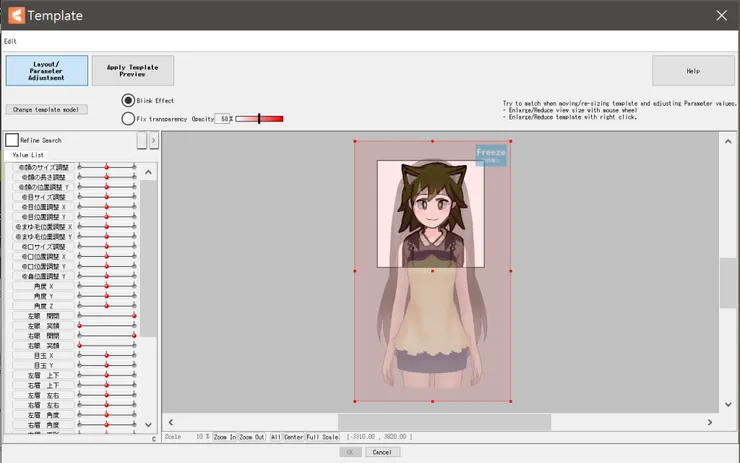Expand the arrow next to Refine Search
The width and height of the screenshot is (740, 463).
[153, 141]
